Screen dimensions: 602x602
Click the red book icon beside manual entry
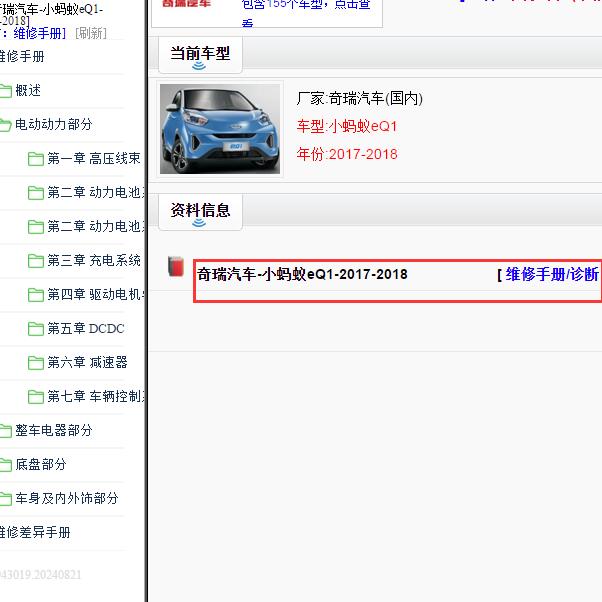click(176, 266)
